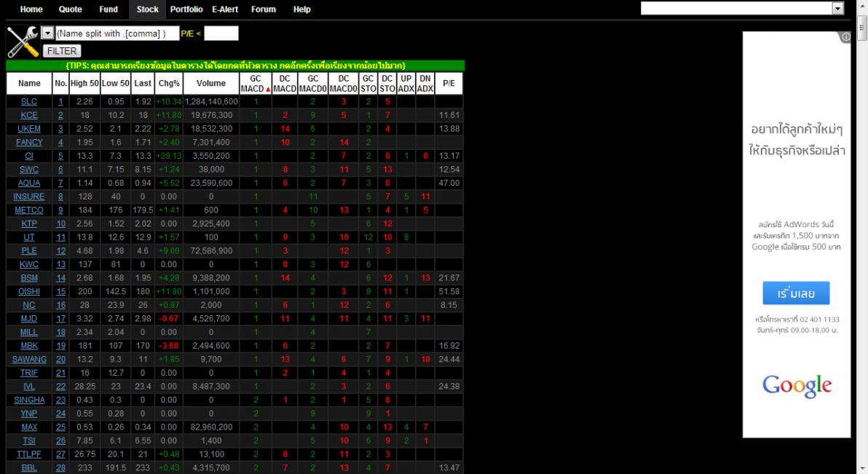The image size is (868, 474).
Task: Sort table by Volume column header
Action: tap(211, 84)
